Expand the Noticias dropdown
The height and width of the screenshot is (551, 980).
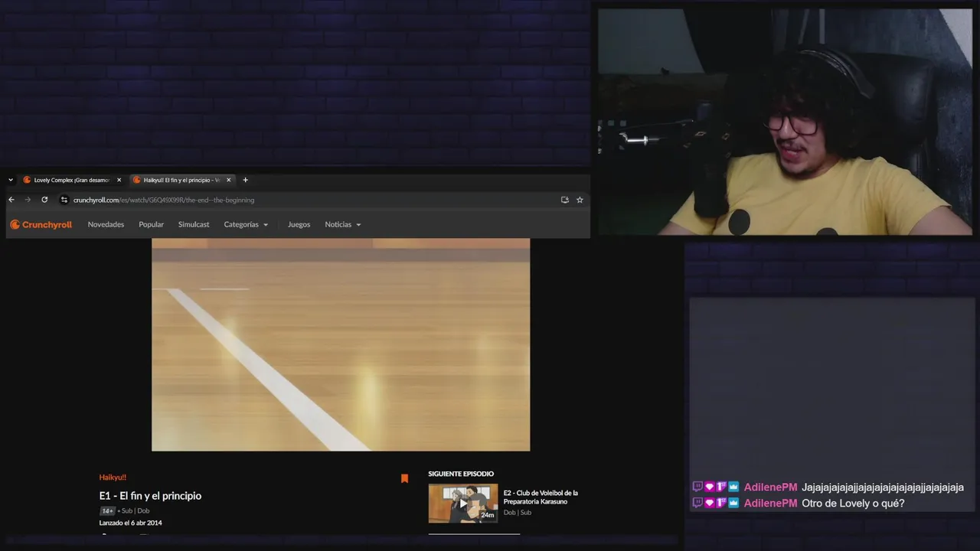pyautogui.click(x=342, y=224)
